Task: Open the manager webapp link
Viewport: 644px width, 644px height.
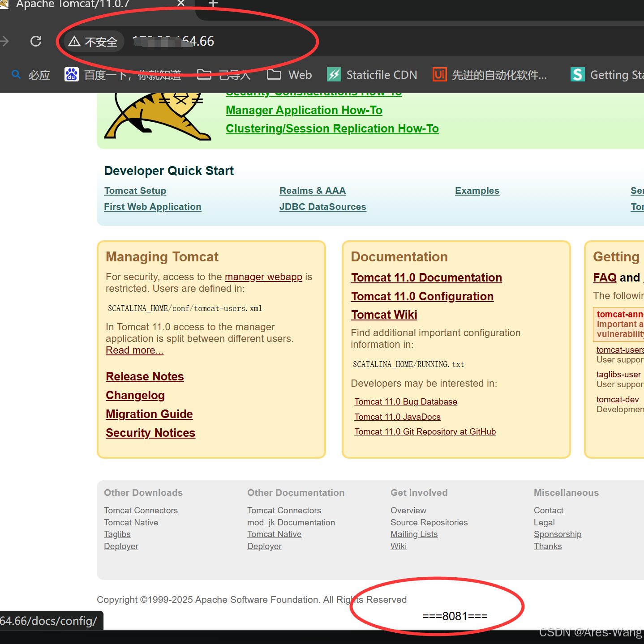Action: pos(263,277)
